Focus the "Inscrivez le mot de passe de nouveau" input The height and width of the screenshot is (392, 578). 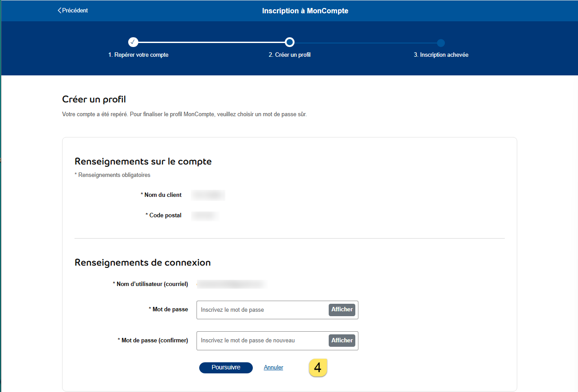click(x=263, y=341)
